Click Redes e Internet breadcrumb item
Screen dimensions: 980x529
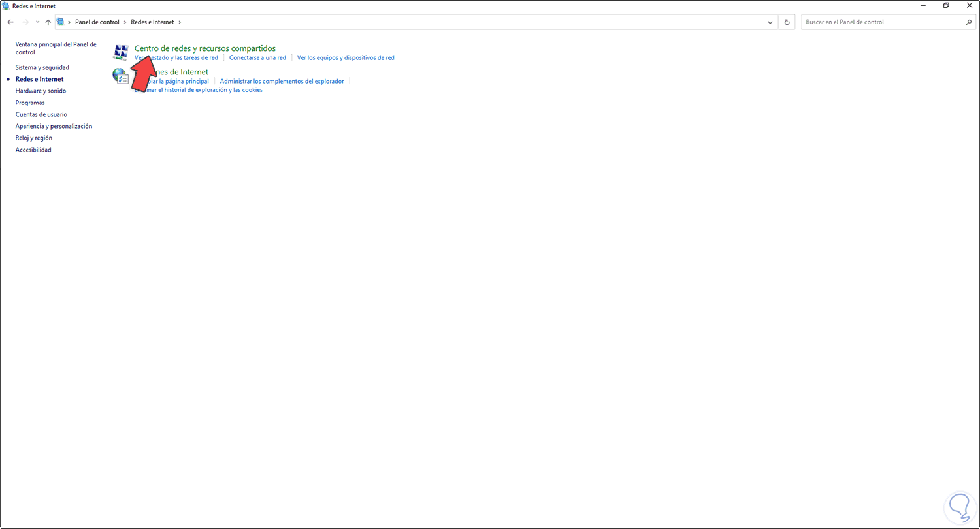click(153, 22)
